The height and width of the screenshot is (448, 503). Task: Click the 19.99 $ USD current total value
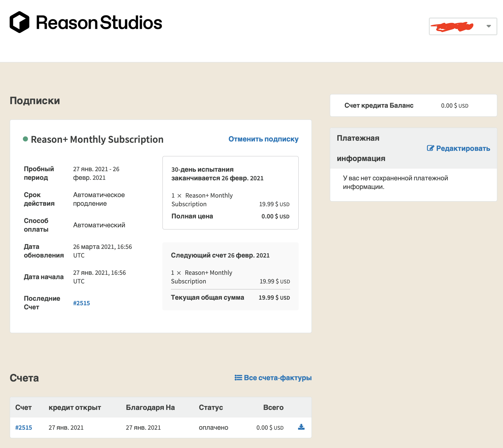click(274, 298)
